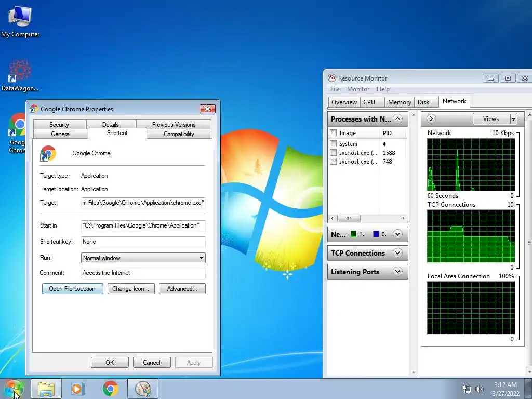Click the processes list scroll left arrow
This screenshot has height=399, width=532.
[332, 218]
